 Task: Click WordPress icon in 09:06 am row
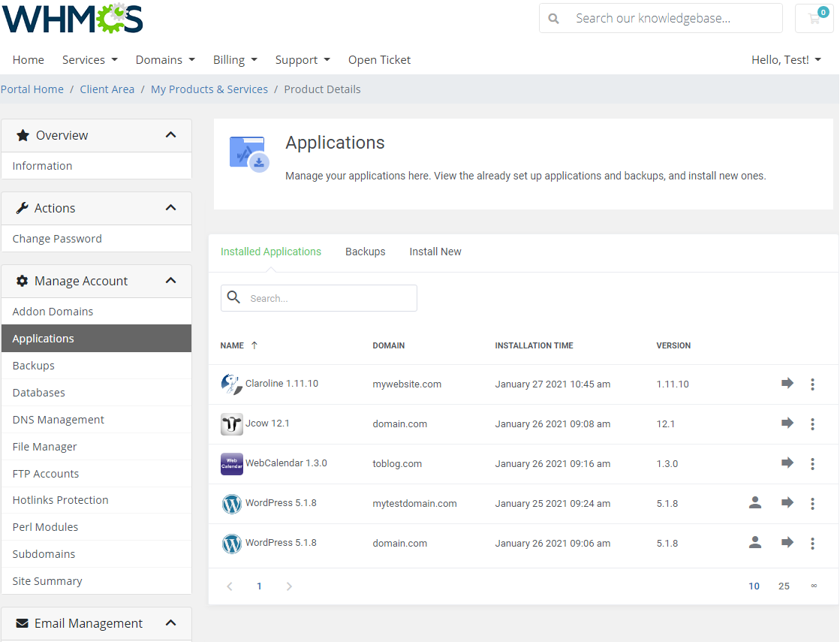(x=231, y=543)
